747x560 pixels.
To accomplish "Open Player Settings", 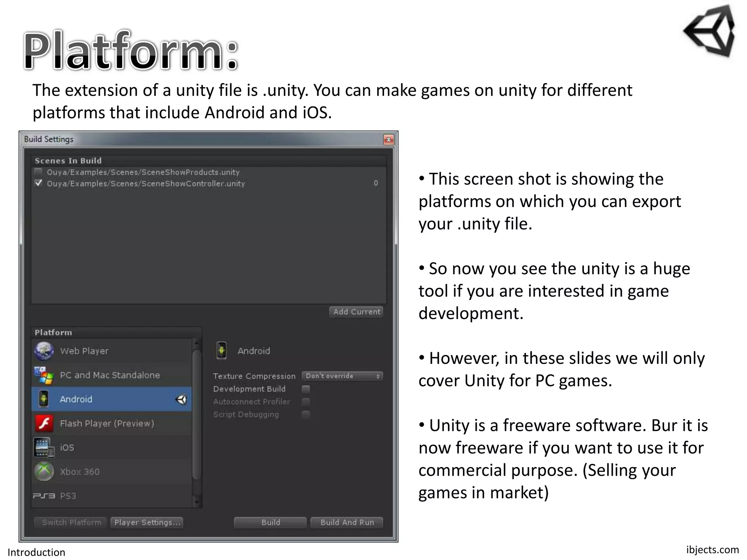I will pyautogui.click(x=147, y=522).
